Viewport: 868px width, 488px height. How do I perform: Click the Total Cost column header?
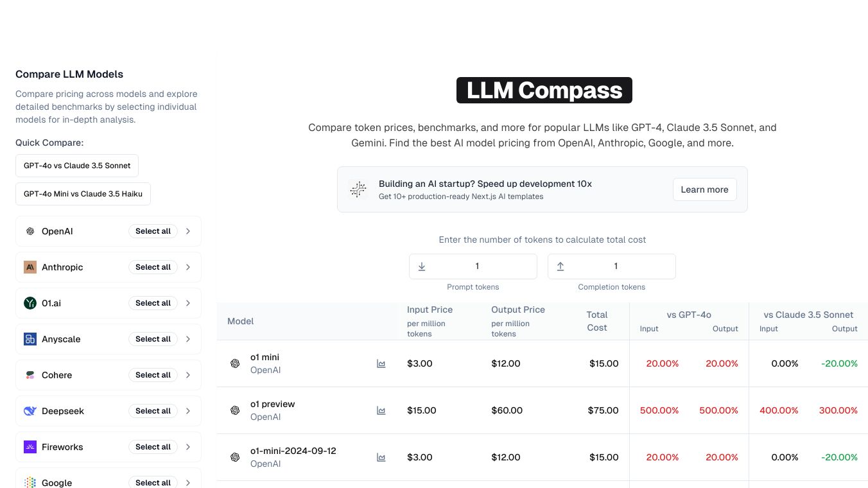pyautogui.click(x=596, y=321)
